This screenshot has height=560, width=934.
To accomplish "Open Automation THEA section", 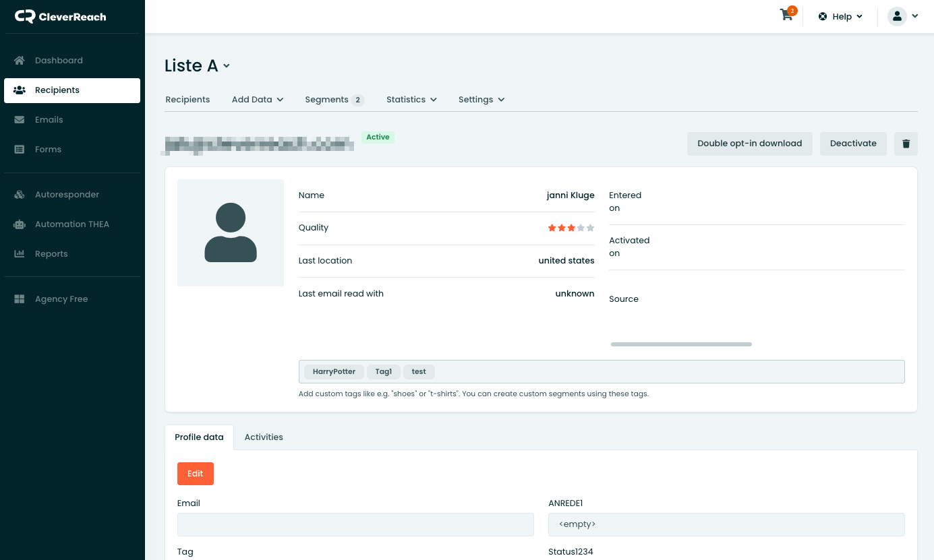I will [x=71, y=224].
